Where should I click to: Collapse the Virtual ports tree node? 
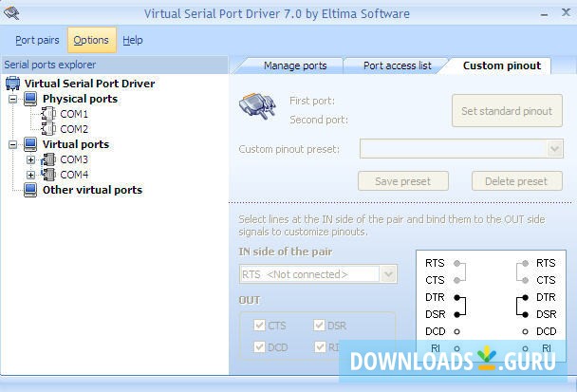[x=13, y=144]
